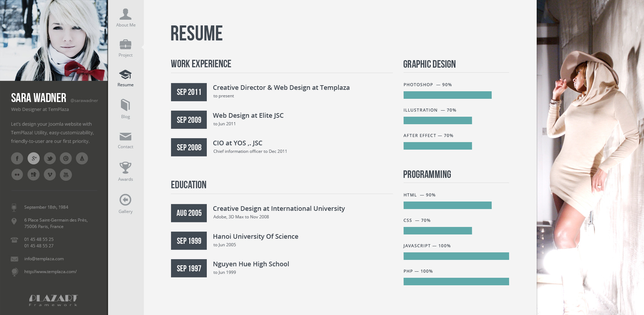Open the Dribbble social icon
Screen dimensions: 644x315
coord(66,158)
